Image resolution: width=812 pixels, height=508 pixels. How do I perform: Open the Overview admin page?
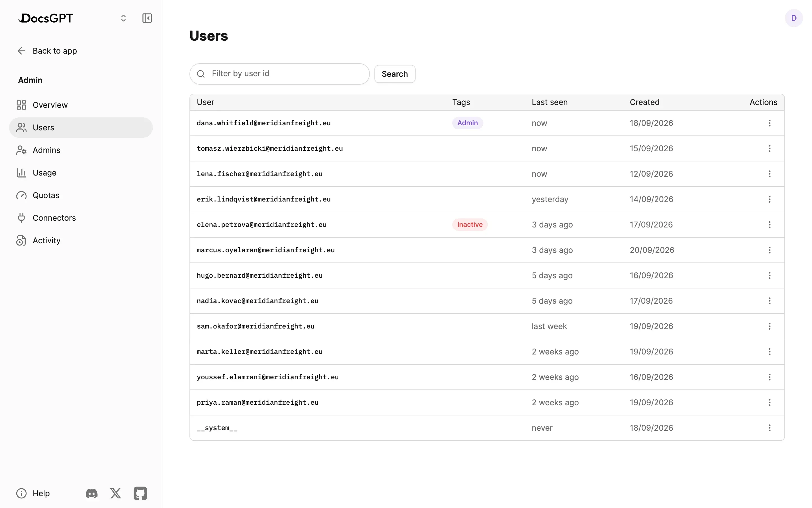coord(81,105)
